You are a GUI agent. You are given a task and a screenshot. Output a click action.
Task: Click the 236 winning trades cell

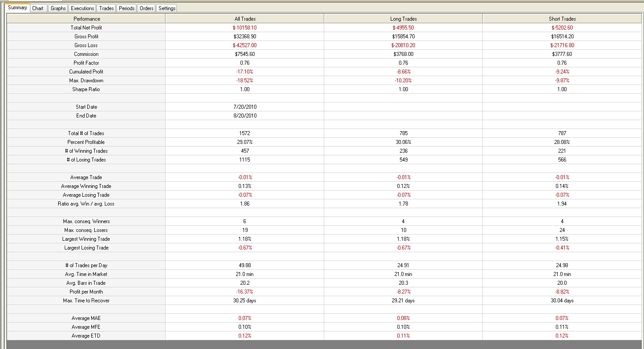point(403,151)
